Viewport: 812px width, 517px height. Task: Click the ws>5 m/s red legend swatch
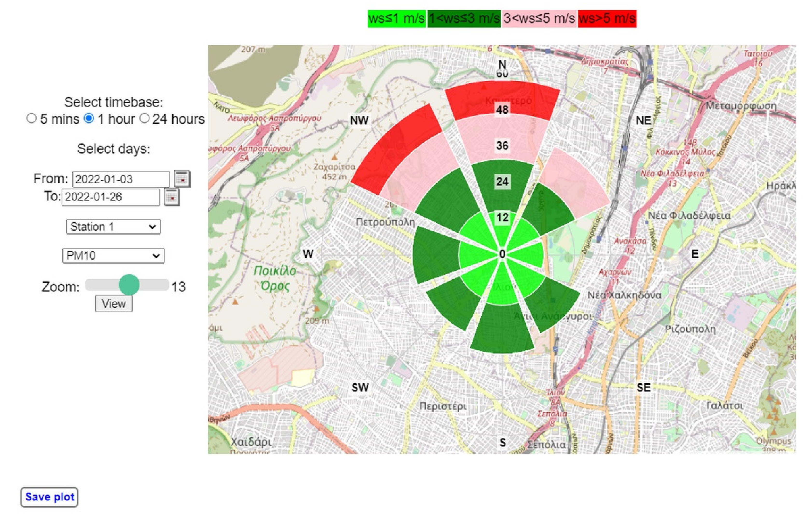coord(607,19)
